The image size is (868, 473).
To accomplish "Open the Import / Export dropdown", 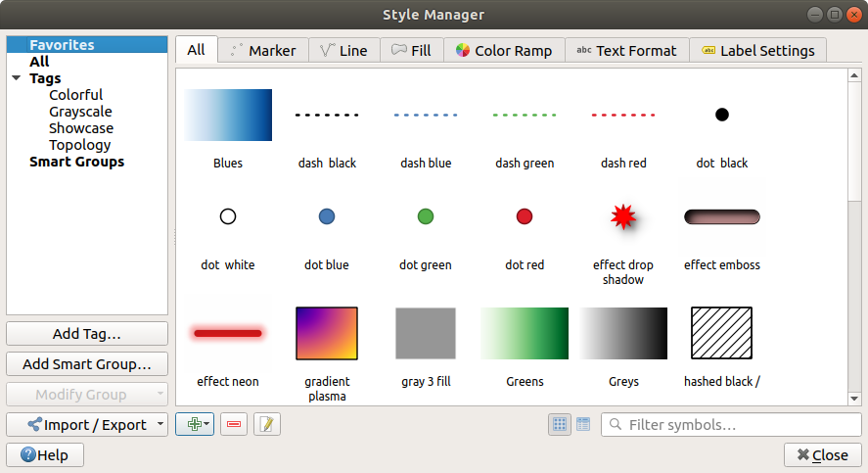I will 87,424.
